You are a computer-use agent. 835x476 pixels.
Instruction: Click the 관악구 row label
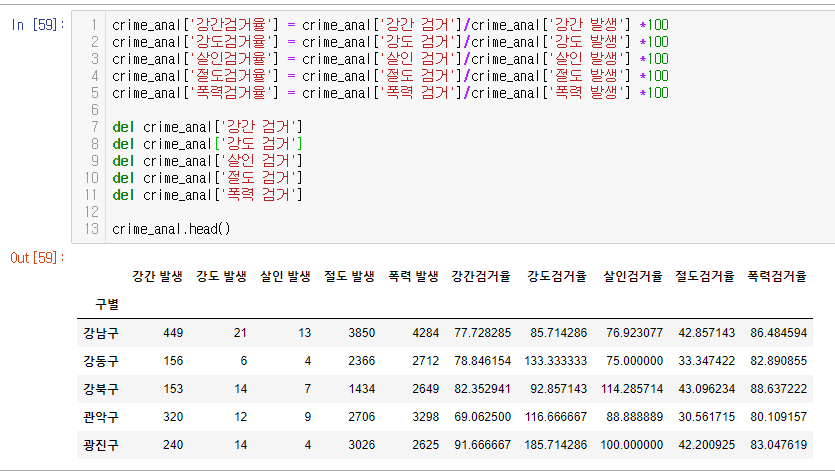click(x=100, y=415)
